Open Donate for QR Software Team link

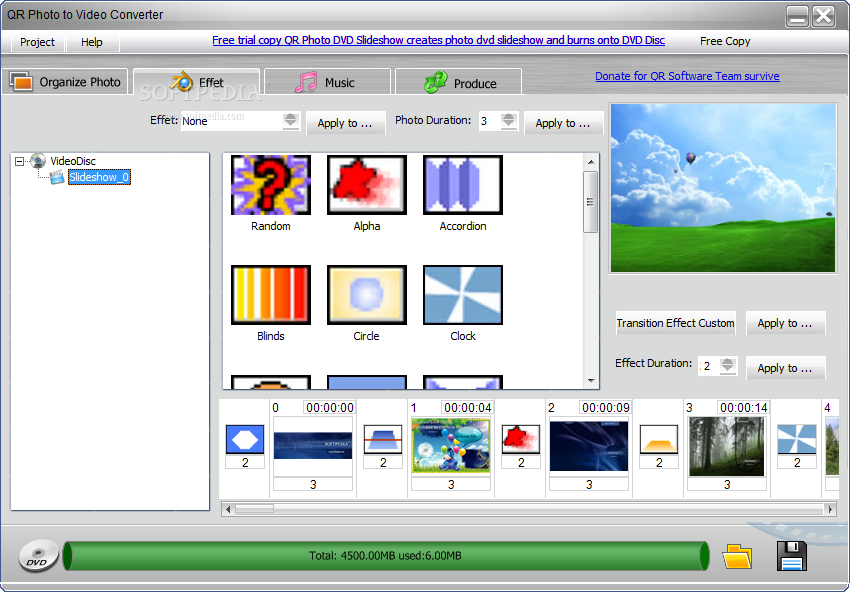(687, 76)
